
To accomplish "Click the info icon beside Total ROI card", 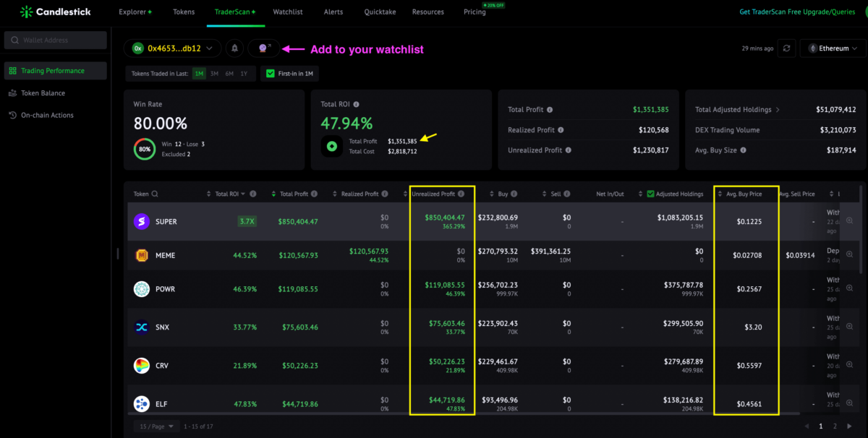I will coord(356,104).
